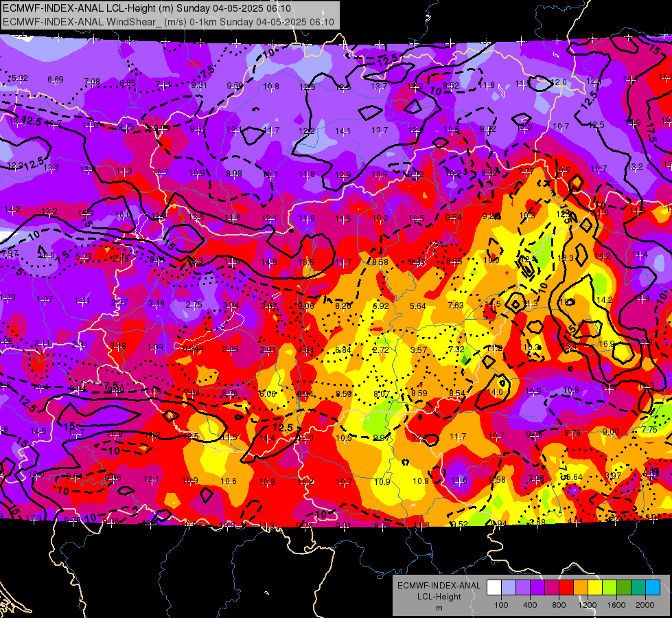Click the legend 'LCL-Height' label

(x=439, y=597)
